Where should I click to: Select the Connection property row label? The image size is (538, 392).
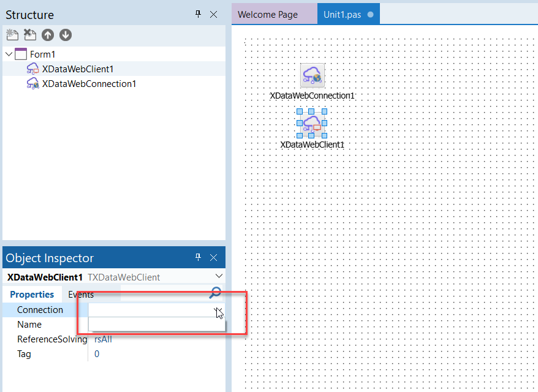(40, 310)
